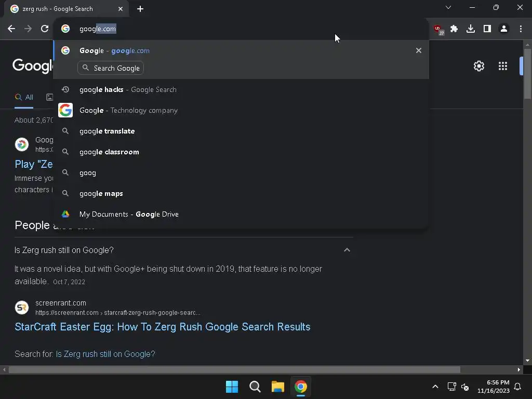Screen dimensions: 532x399
Task: Click the address bar text field
Action: tap(241, 29)
